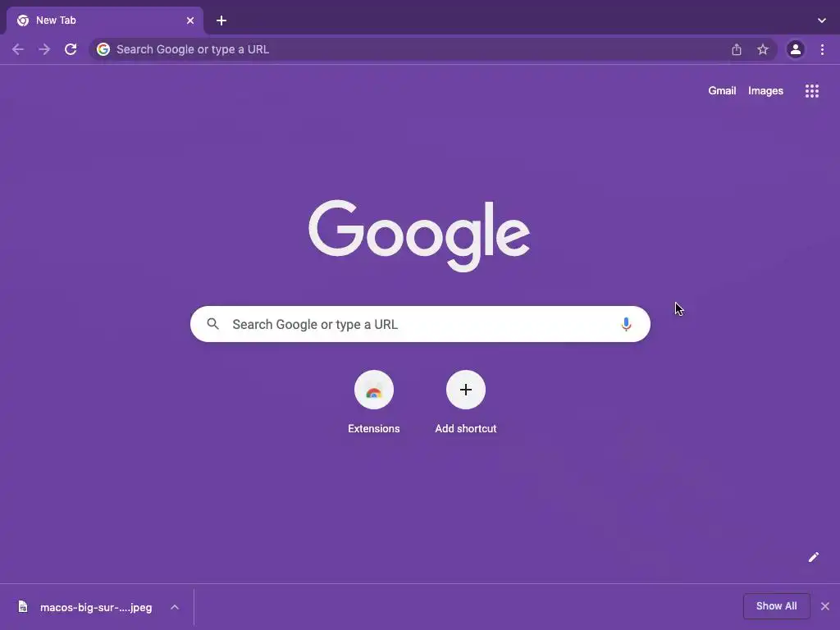Open the downloaded macos-big-sur jpeg file icon
The image size is (840, 630).
coord(22,606)
